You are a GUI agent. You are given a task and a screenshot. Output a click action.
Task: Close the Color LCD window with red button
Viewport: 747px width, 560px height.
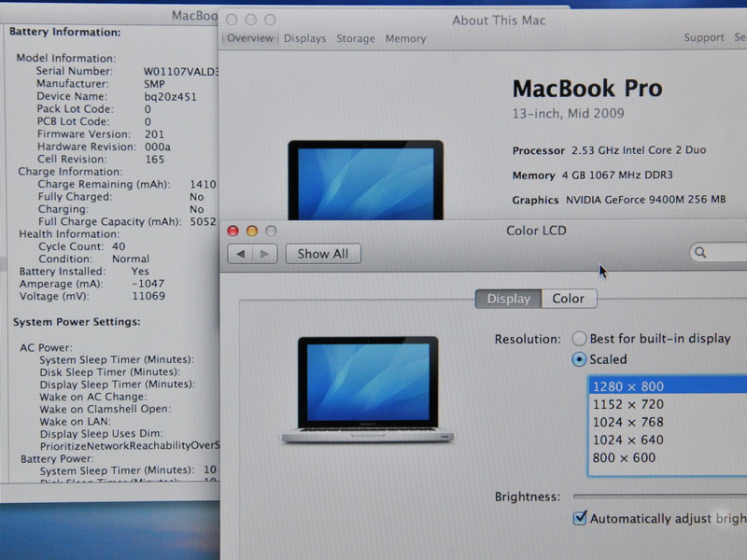pos(233,231)
